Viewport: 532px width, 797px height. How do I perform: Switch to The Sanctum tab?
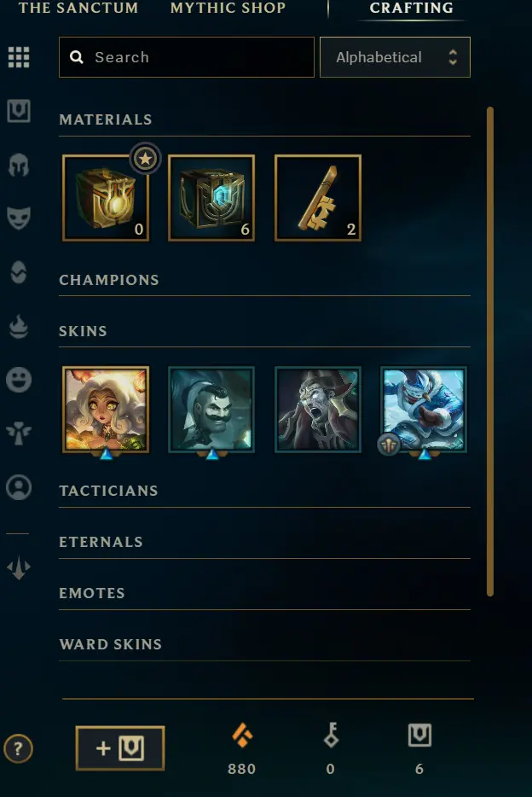[78, 9]
